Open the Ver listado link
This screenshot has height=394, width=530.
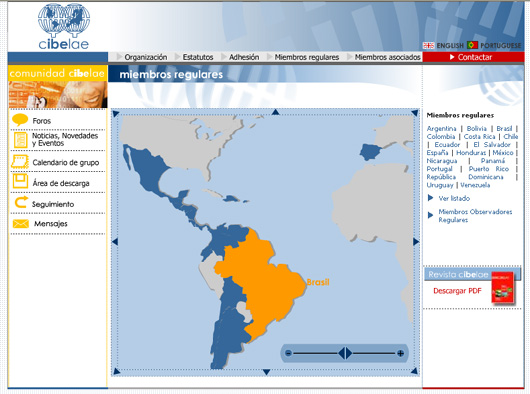454,198
